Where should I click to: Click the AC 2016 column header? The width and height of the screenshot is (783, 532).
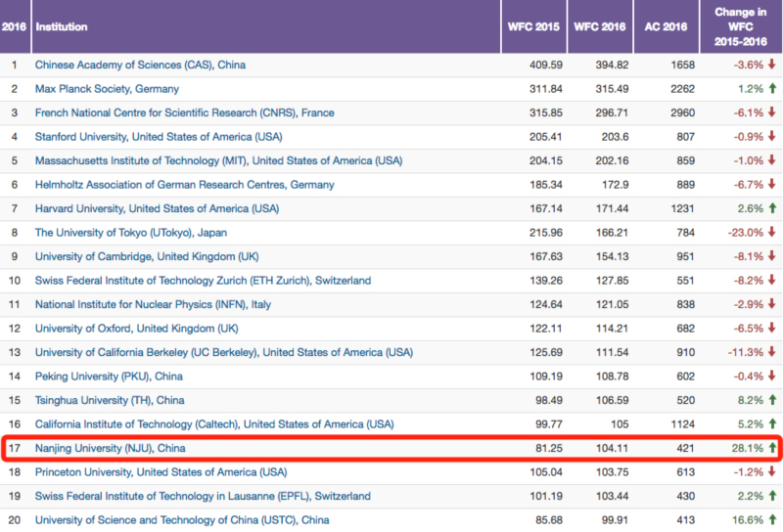pyautogui.click(x=668, y=27)
